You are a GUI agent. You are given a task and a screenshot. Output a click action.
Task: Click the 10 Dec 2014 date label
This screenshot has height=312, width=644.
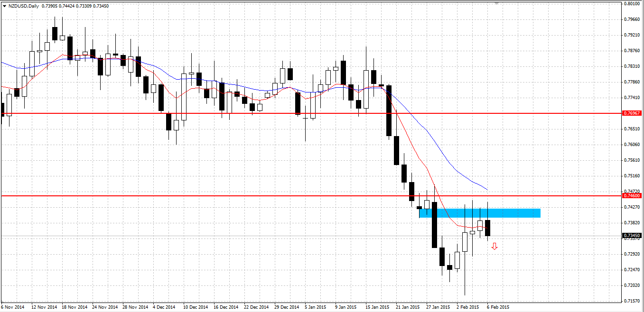[x=196, y=307]
